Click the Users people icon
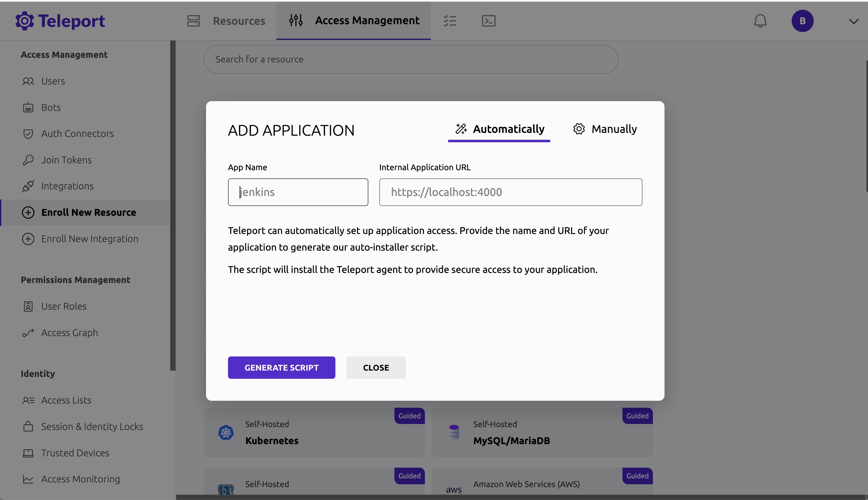Viewport: 868px width, 500px height. pos(28,81)
